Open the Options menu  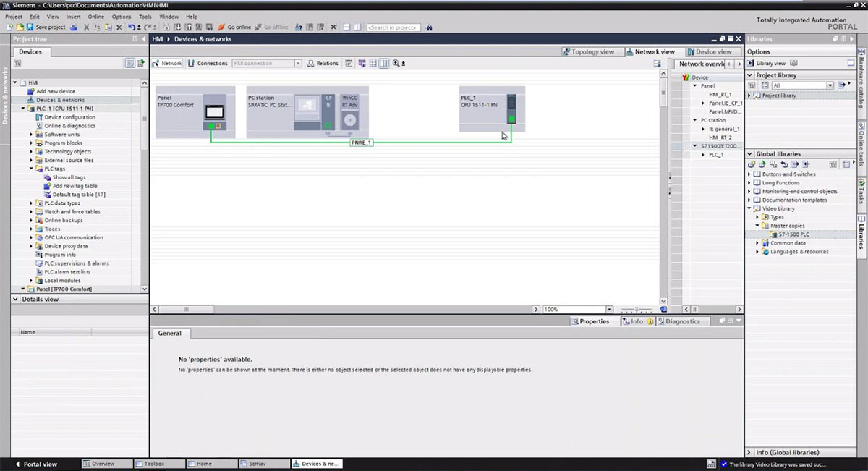click(x=122, y=16)
